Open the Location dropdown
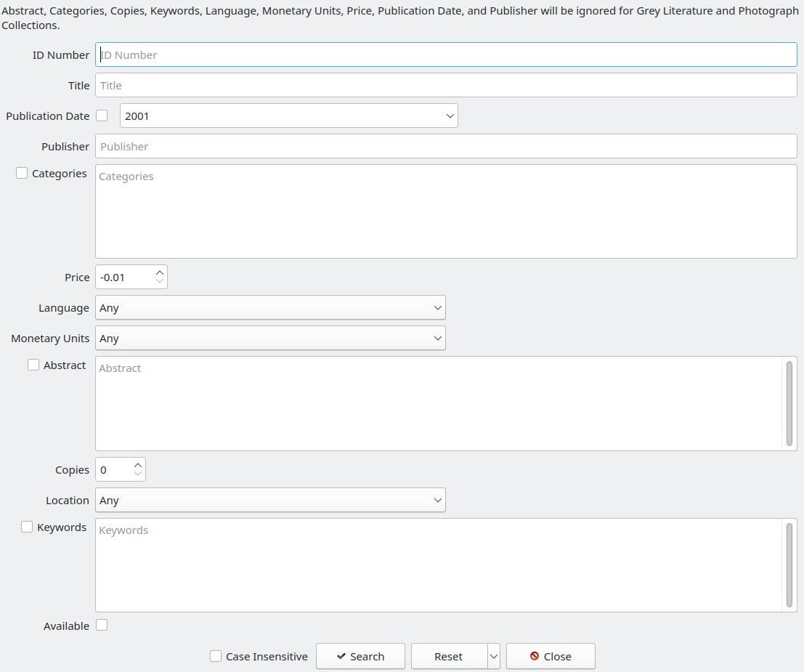 pos(270,500)
